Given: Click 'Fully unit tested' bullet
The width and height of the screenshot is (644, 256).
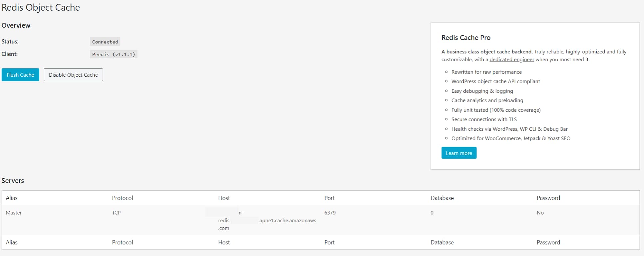Looking at the screenshot, I should 496,110.
